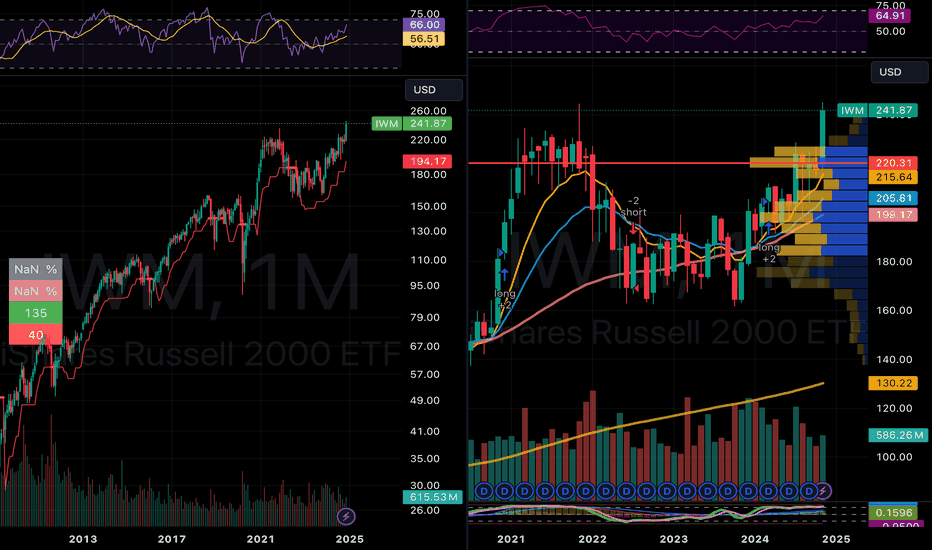Click the 615.53M volume label on the left chart
Image resolution: width=932 pixels, height=550 pixels.
click(x=433, y=497)
